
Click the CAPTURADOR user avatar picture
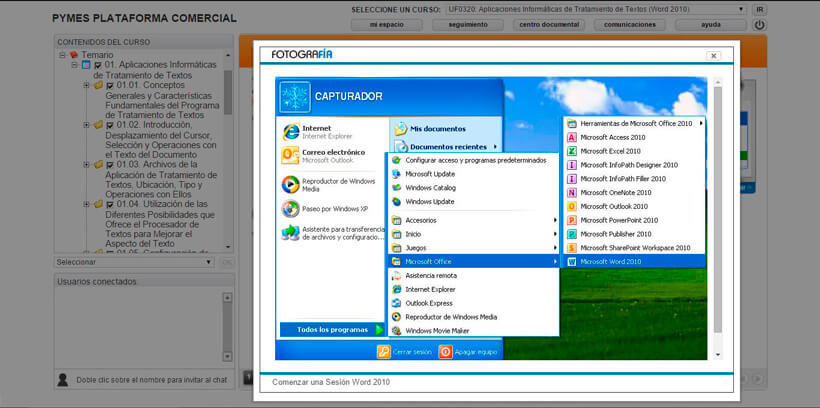click(x=295, y=97)
